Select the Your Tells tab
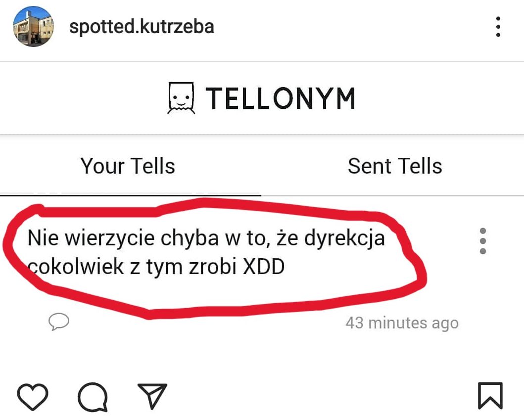The height and width of the screenshot is (420, 524). pyautogui.click(x=128, y=166)
